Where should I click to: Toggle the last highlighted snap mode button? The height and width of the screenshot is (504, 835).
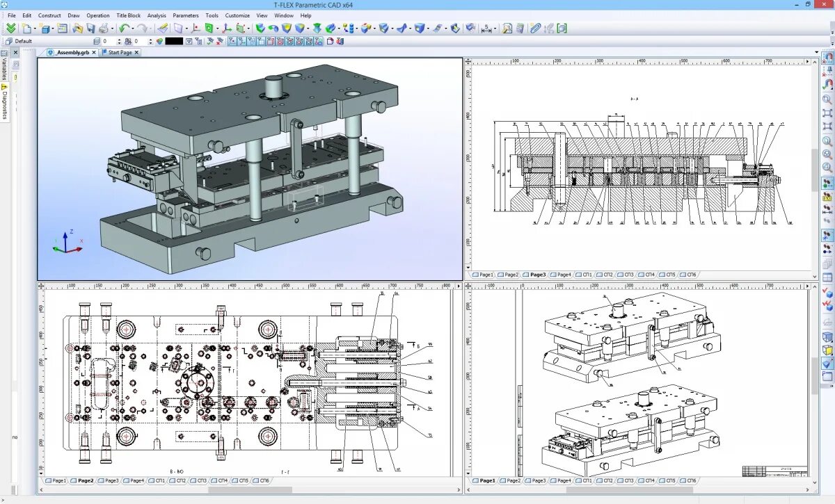(x=319, y=41)
